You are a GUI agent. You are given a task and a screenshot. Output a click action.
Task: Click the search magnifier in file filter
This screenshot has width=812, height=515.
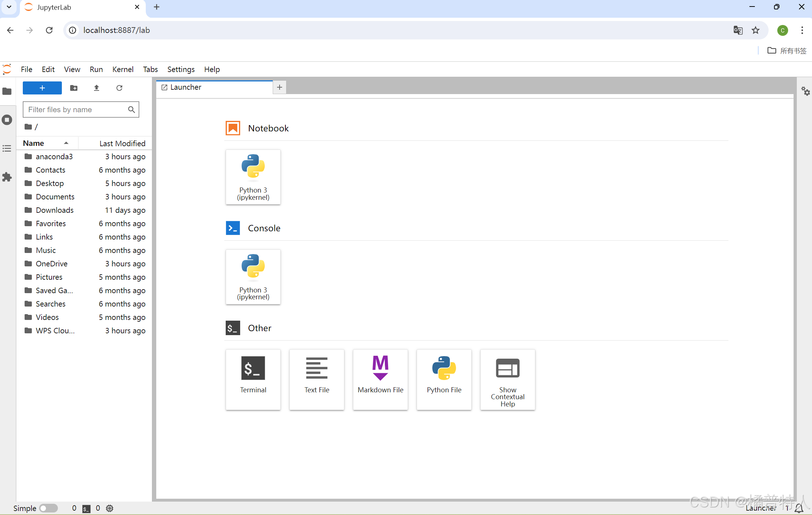point(132,110)
